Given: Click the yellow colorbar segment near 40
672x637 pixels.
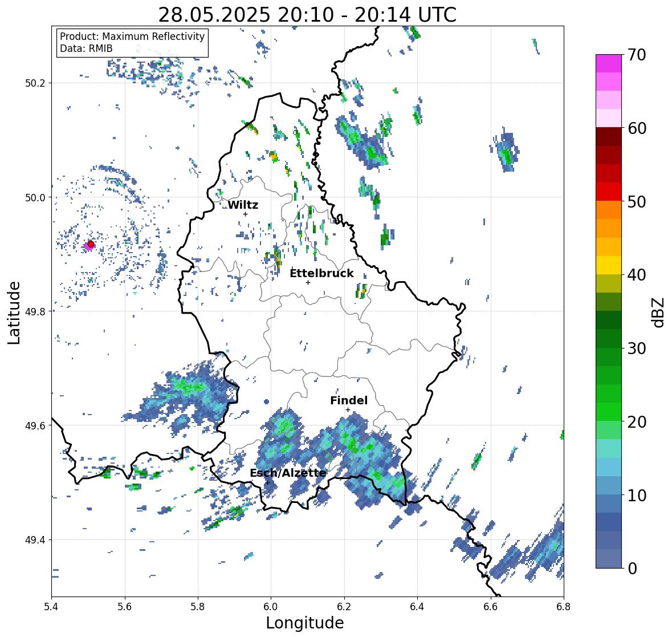Looking at the screenshot, I should 609,265.
